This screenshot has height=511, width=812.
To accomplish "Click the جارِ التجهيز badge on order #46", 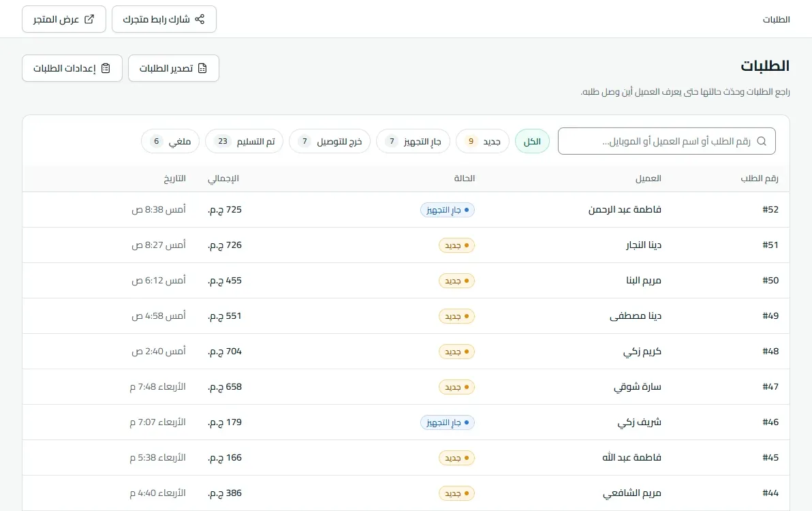I will (x=448, y=422).
